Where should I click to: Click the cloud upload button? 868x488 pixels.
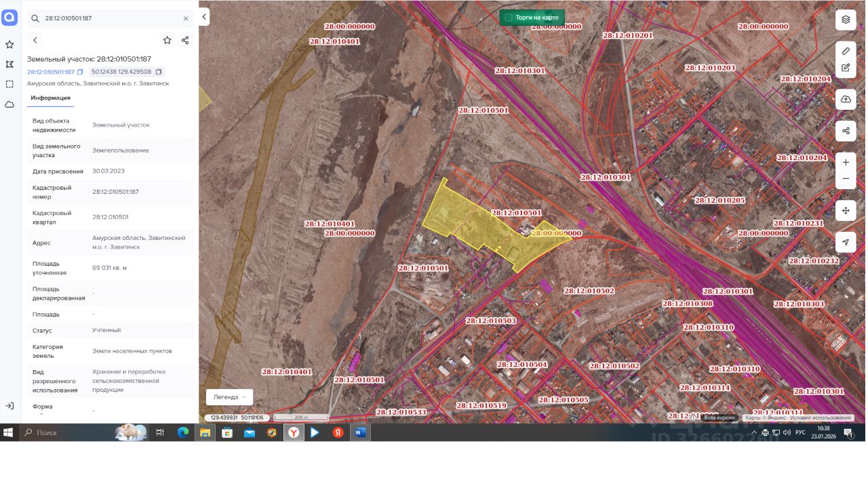click(x=846, y=99)
